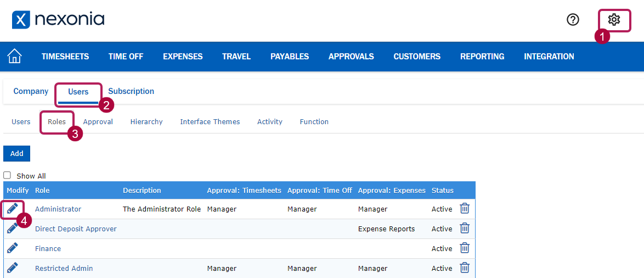The width and height of the screenshot is (644, 278).
Task: Switch to the Subscription tab
Action: click(131, 91)
